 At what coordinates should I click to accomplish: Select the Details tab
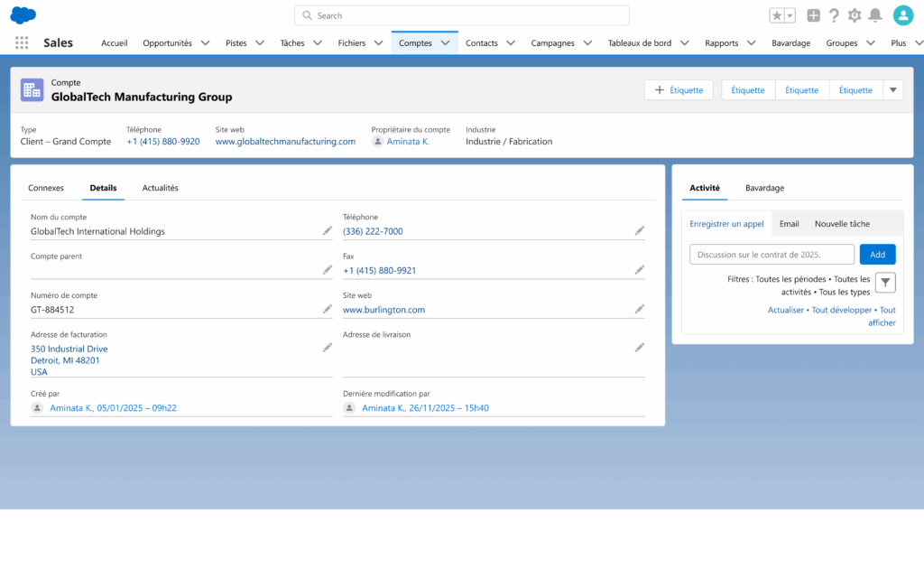coord(103,188)
